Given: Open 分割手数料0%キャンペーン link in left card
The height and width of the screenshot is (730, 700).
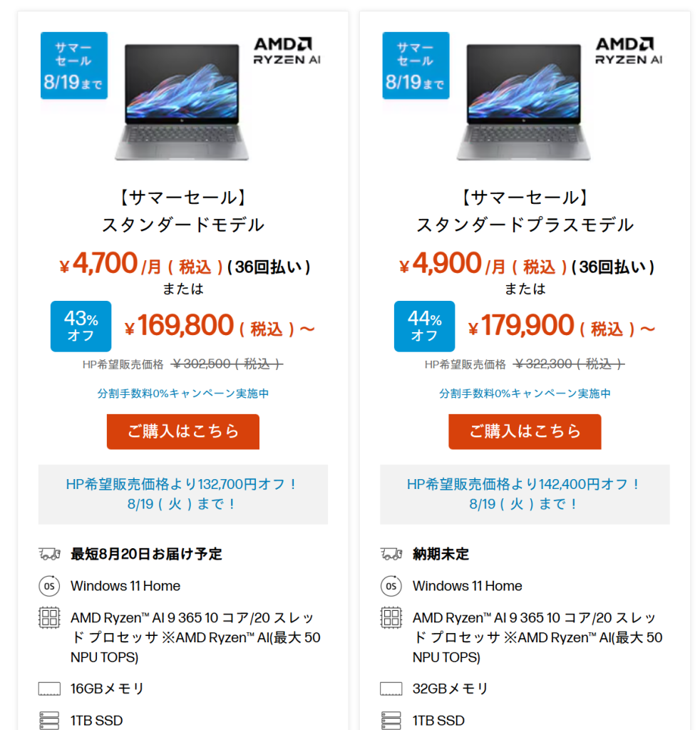Looking at the screenshot, I should pos(183,394).
